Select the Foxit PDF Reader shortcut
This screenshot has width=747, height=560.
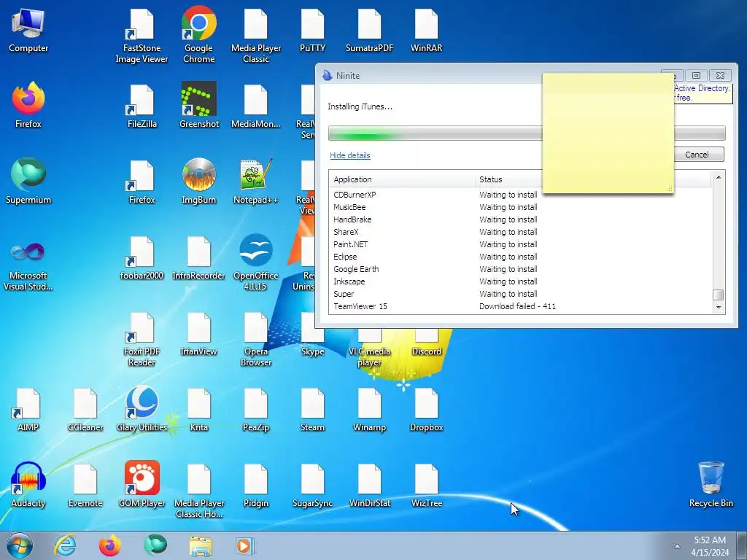click(142, 339)
